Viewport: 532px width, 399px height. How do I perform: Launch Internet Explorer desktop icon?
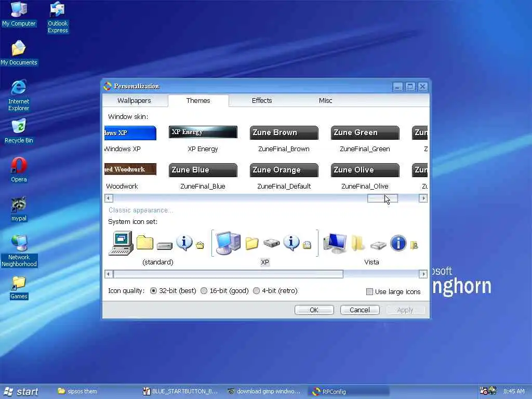tap(19, 96)
